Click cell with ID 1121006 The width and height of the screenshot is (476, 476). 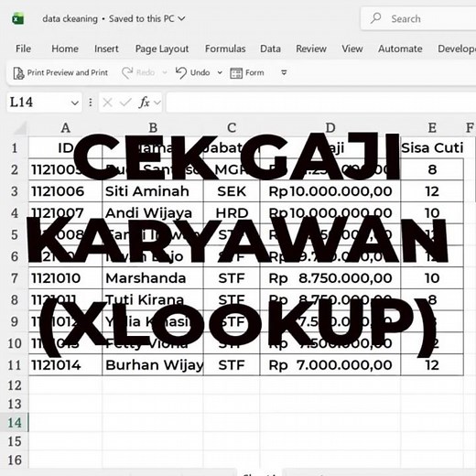[65, 191]
